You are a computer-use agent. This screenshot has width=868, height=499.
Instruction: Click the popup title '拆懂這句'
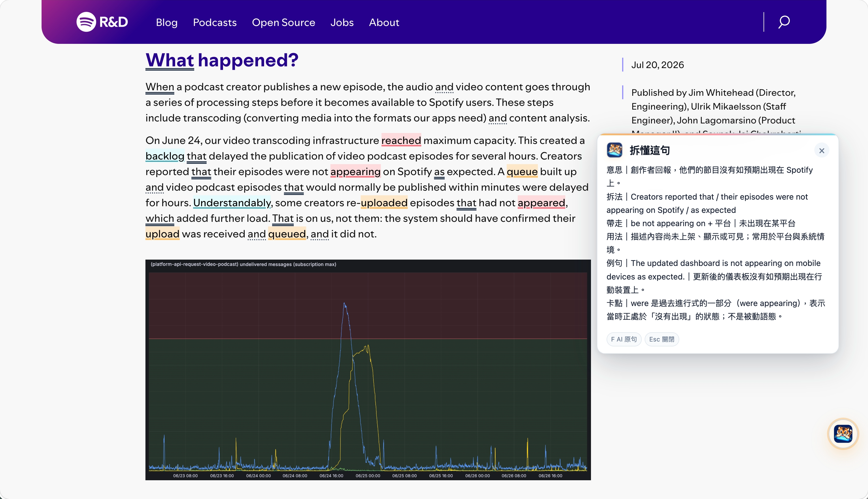(650, 151)
